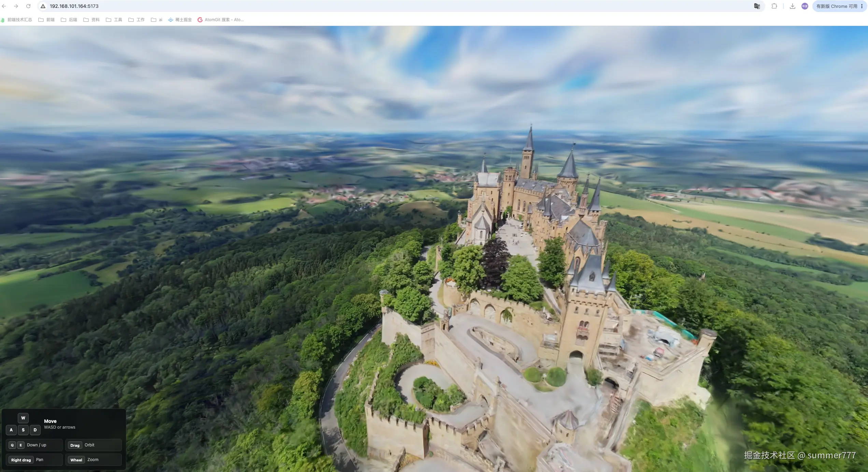868x472 pixels.
Task: Click the not-secure warning icon in address bar
Action: (x=43, y=6)
